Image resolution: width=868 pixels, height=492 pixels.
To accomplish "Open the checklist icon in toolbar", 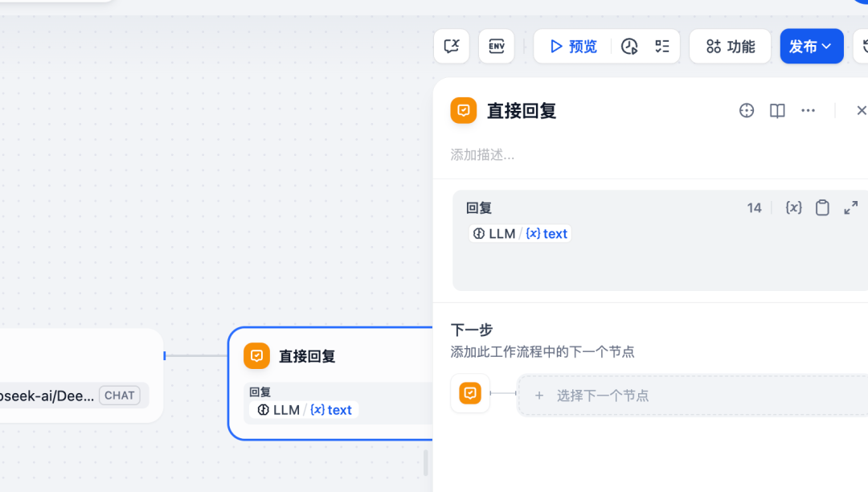I will tap(662, 46).
